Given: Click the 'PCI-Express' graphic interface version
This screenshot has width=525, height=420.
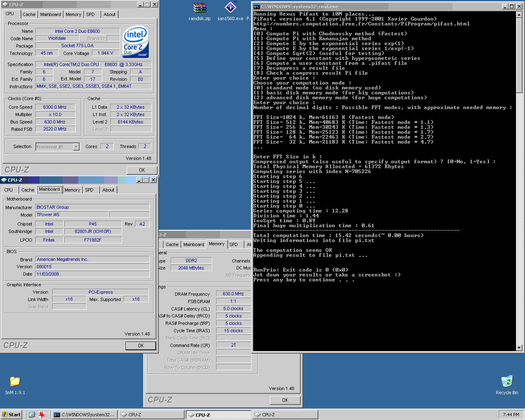Looking at the screenshot, I should [100, 292].
